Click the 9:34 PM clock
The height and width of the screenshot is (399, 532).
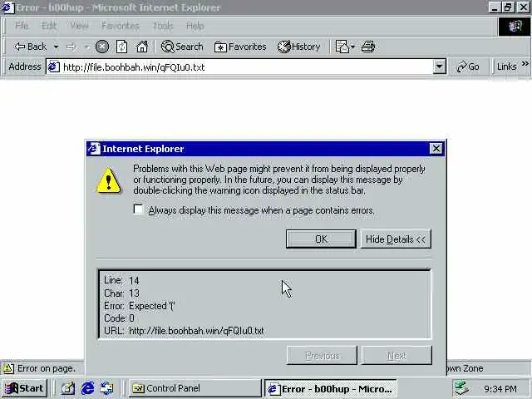[500, 389]
